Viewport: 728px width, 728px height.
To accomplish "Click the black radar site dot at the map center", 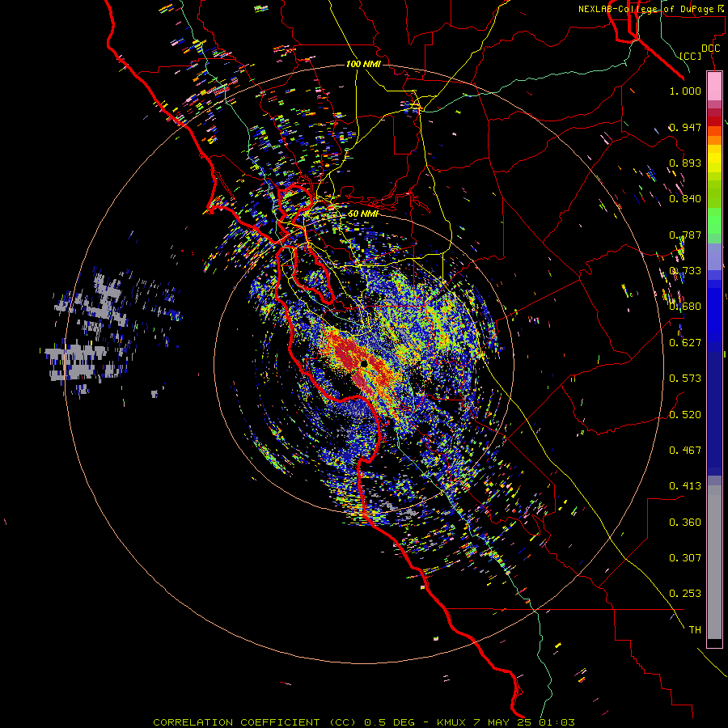I will [364, 364].
